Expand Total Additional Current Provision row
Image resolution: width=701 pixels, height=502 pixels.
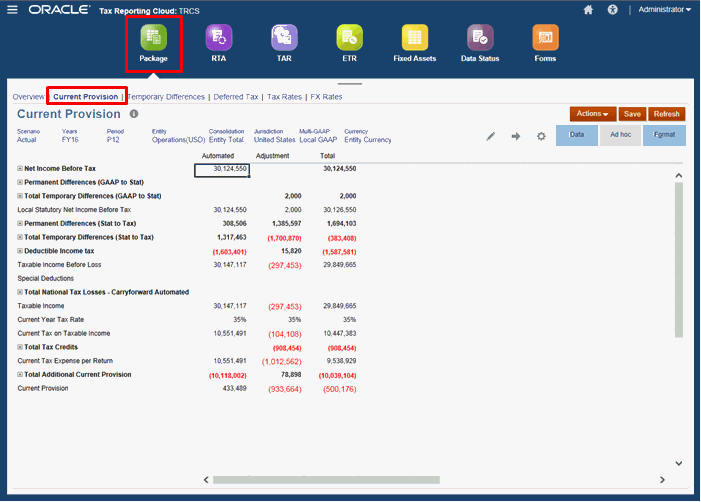(x=20, y=375)
